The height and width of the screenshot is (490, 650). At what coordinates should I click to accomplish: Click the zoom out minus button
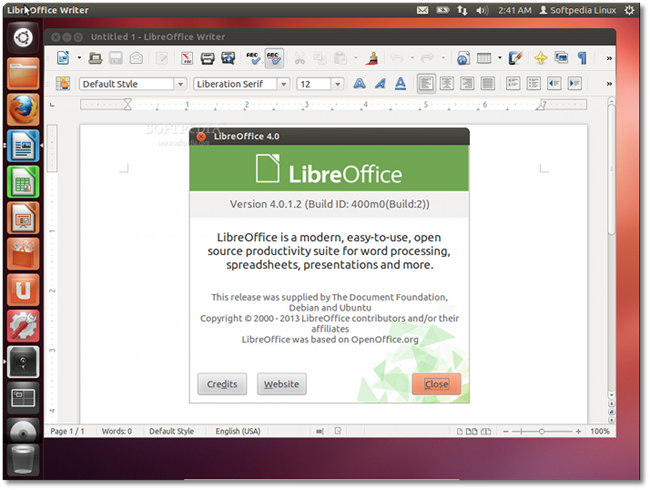[505, 432]
